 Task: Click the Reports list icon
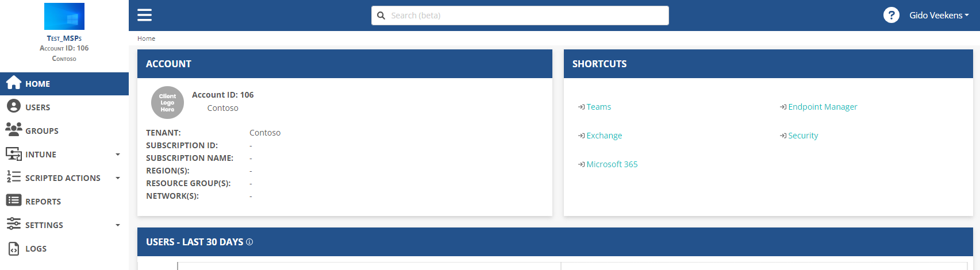14,200
